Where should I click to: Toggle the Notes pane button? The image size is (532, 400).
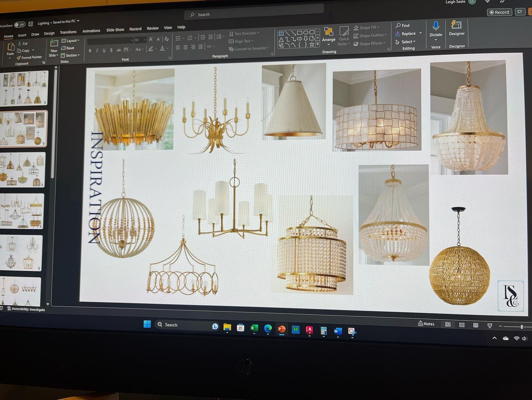point(426,323)
